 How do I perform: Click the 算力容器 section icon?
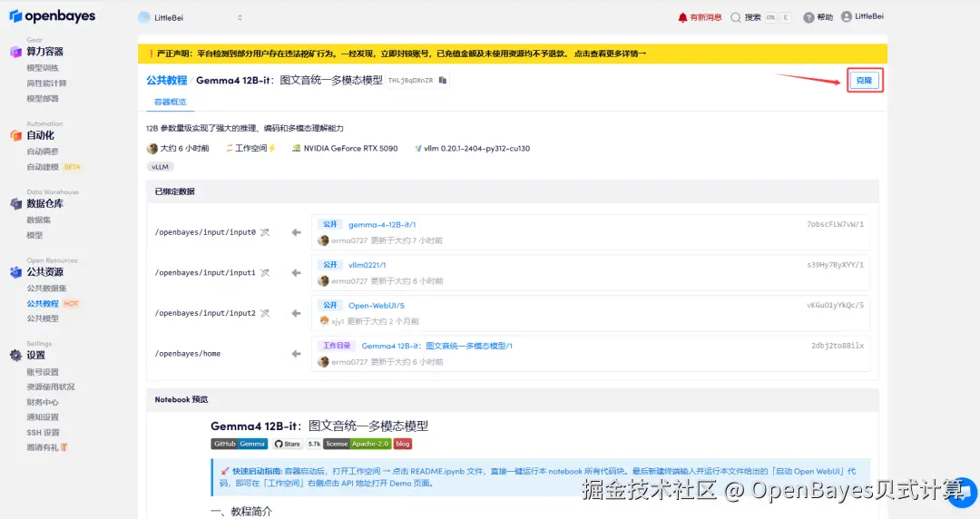pyautogui.click(x=15, y=52)
